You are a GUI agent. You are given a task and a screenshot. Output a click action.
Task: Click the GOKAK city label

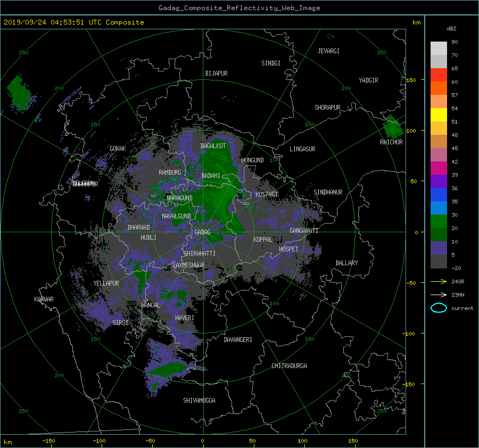coord(118,148)
